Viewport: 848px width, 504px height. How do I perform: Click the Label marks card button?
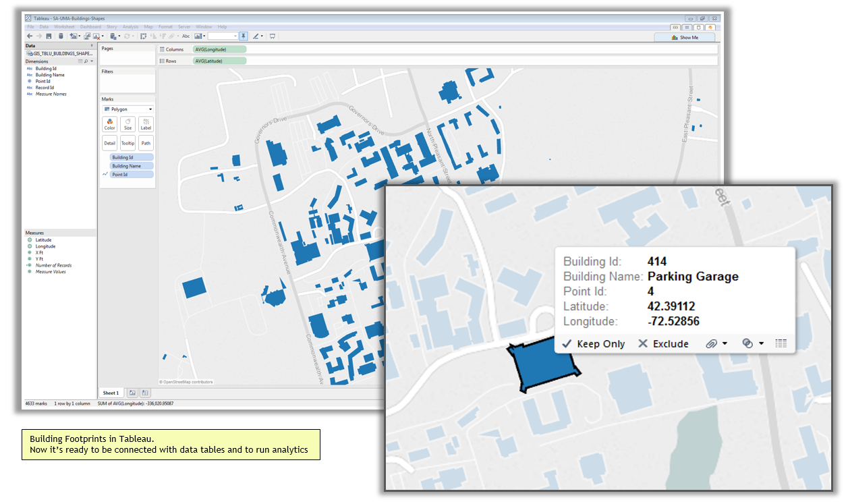[146, 124]
